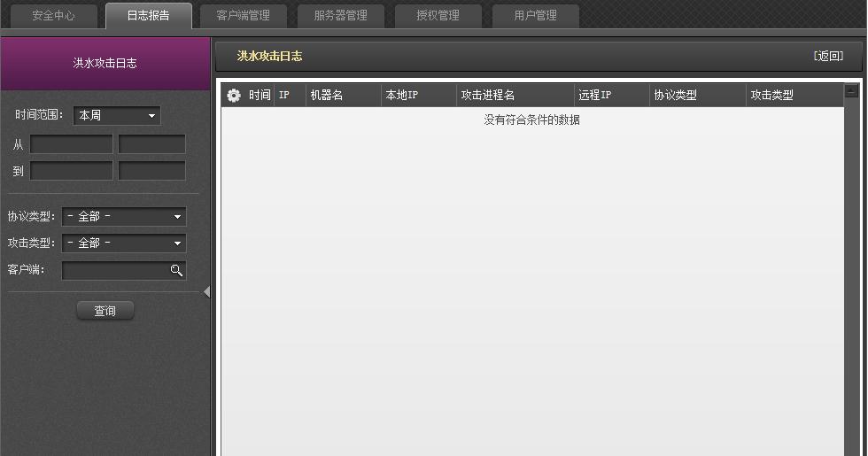The height and width of the screenshot is (456, 868).
Task: Open the 时间范围 dropdown showing 本周
Action: 117,115
